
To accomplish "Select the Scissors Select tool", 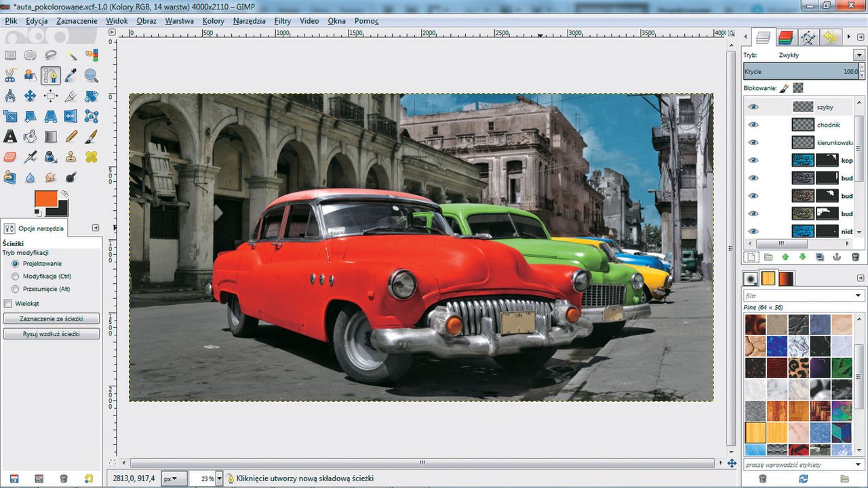I will (x=10, y=75).
